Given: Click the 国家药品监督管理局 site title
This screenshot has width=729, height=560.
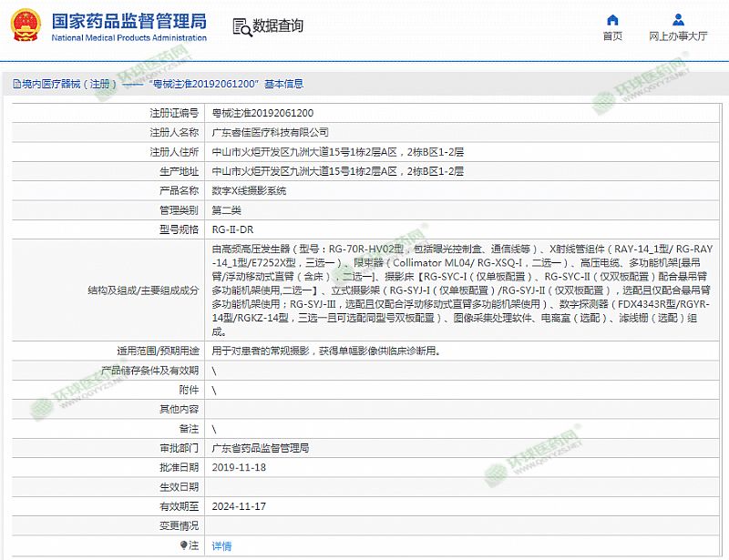Looking at the screenshot, I should click(128, 20).
